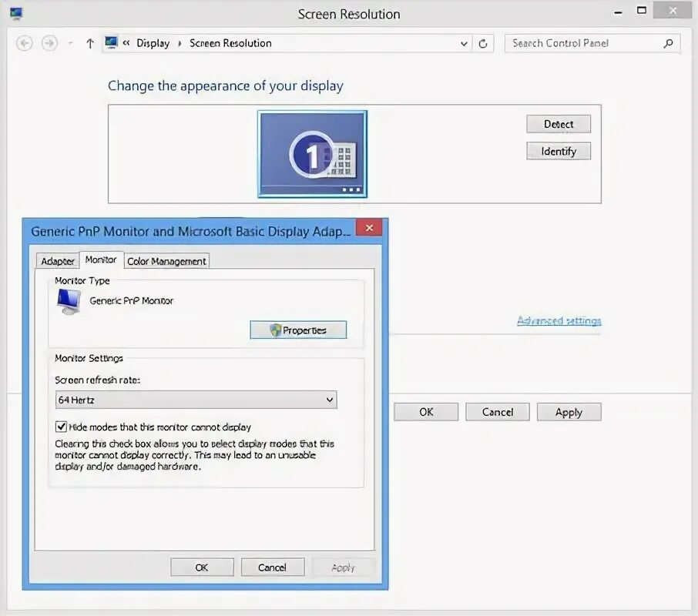Viewport: 698px width, 616px height.
Task: Select Screen Resolution in the breadcrumb path
Action: pyautogui.click(x=230, y=43)
